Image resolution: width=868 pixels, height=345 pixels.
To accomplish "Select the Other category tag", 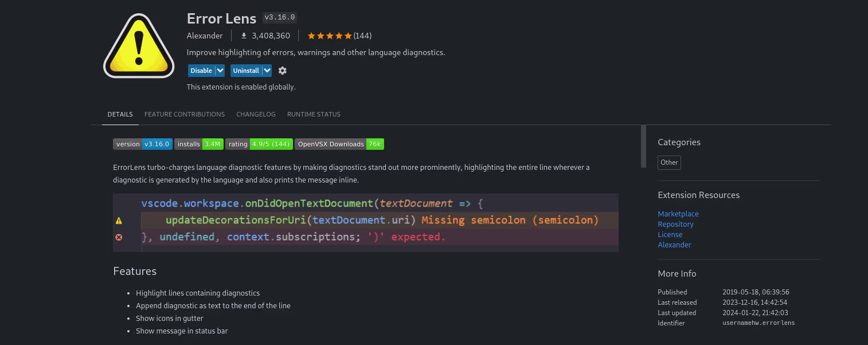I will click(x=669, y=162).
